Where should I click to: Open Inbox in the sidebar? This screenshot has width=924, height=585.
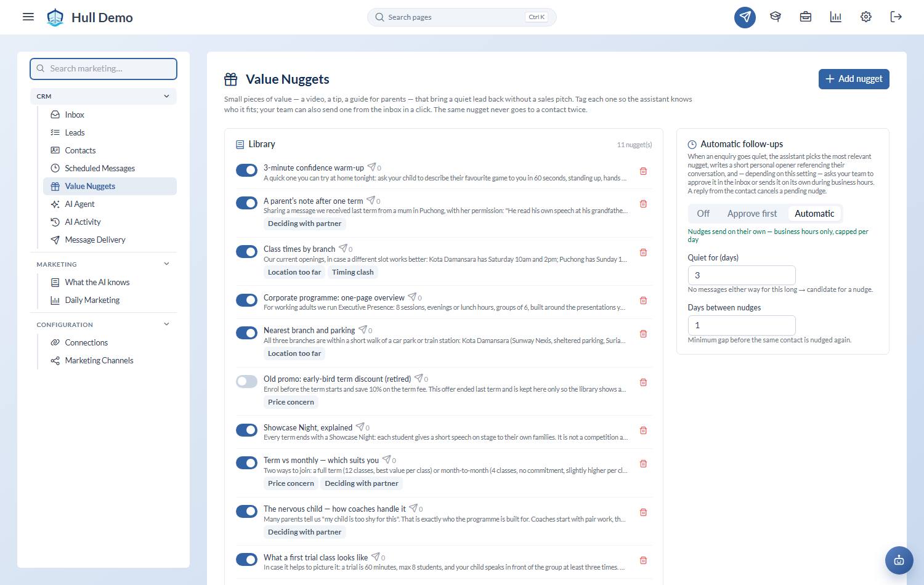click(110, 115)
